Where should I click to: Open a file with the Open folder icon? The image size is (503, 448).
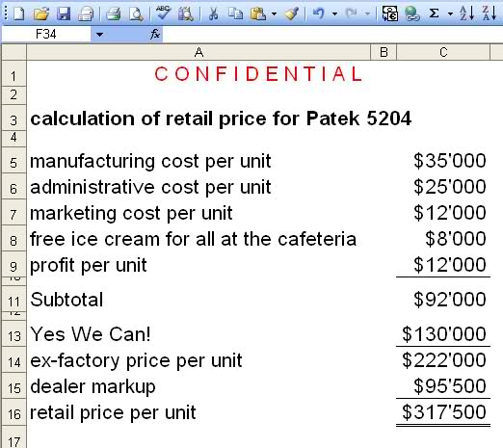coord(41,13)
